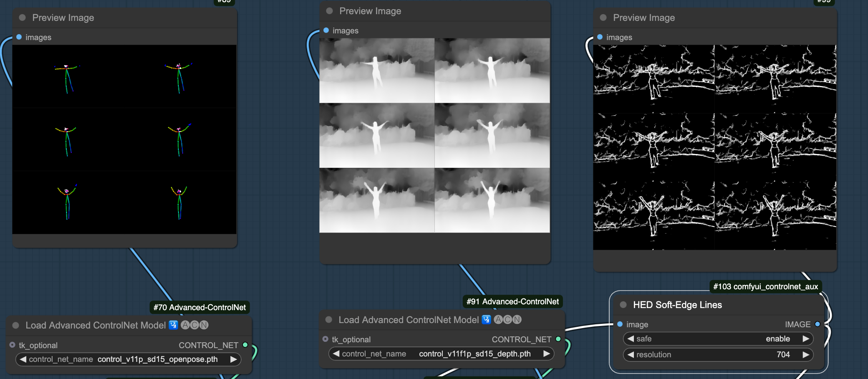Viewport: 868px width, 379px height.
Task: Click the image input port on HED Soft-Edge Lines
Action: point(620,324)
